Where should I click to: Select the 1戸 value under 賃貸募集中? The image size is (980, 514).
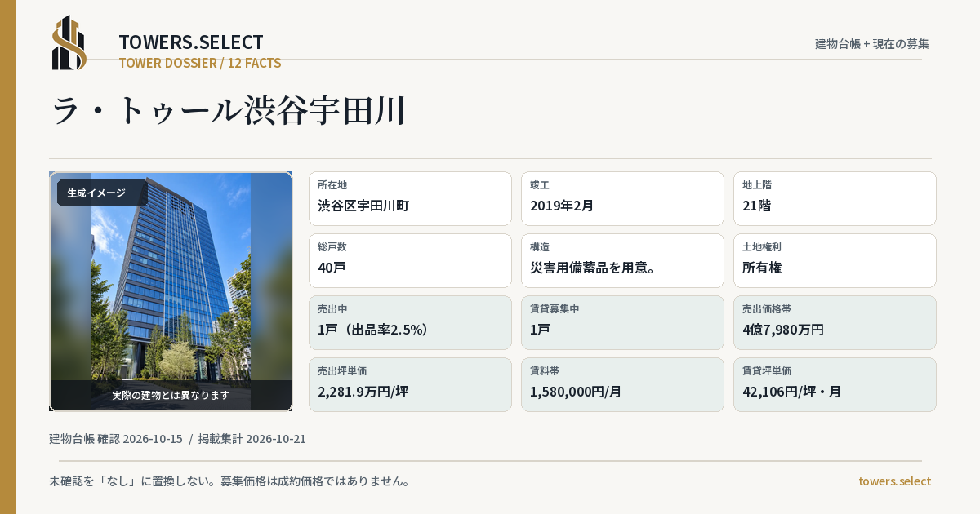coord(540,329)
